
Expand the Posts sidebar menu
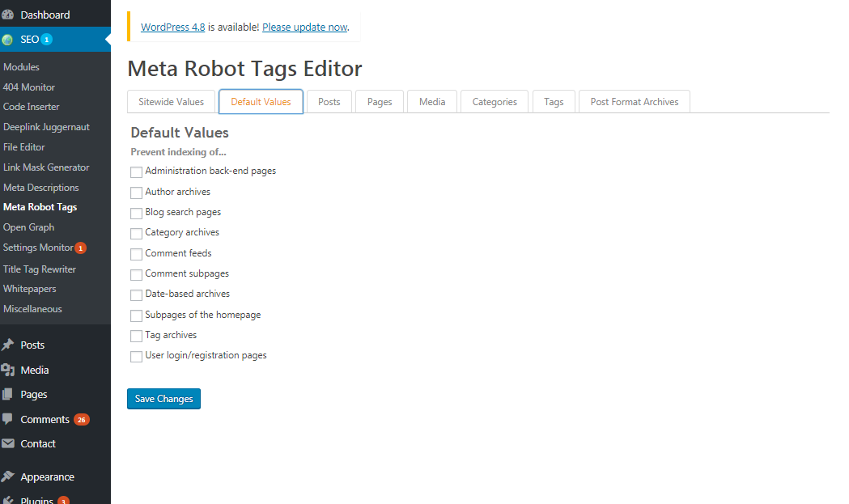coord(32,345)
